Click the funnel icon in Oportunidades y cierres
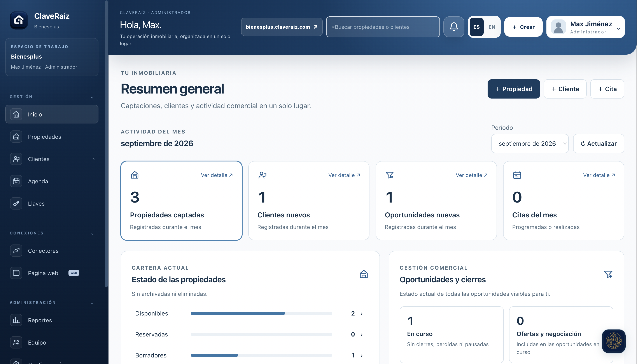This screenshot has width=637, height=364. (608, 274)
